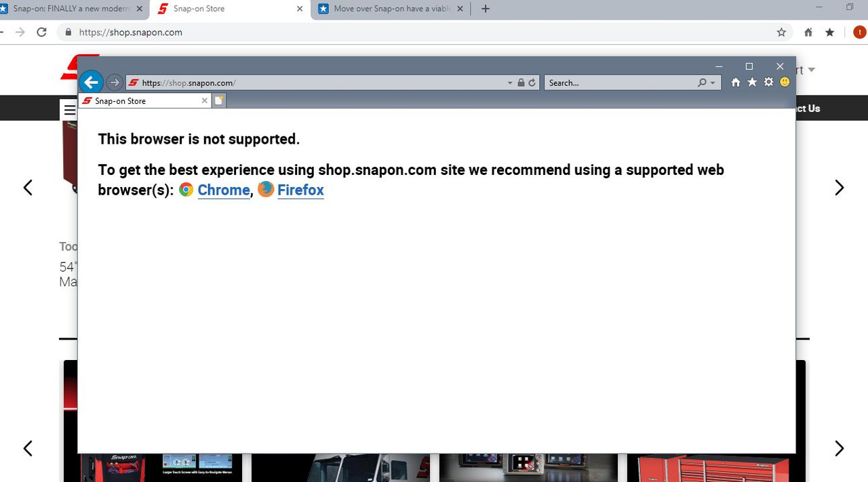Click the Chrome black star bookmarks icon
Screen dimensions: 868x482
(x=830, y=32)
